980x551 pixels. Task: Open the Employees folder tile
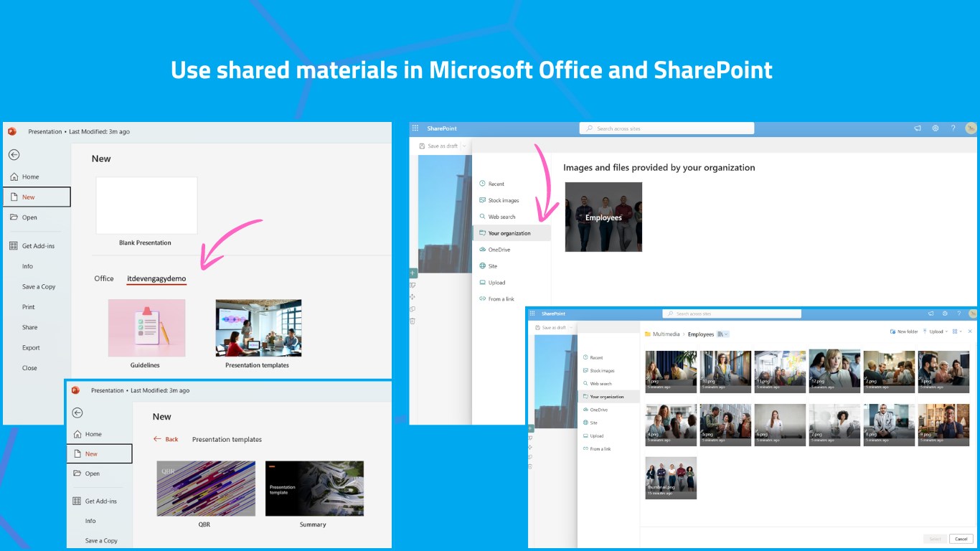coord(603,217)
